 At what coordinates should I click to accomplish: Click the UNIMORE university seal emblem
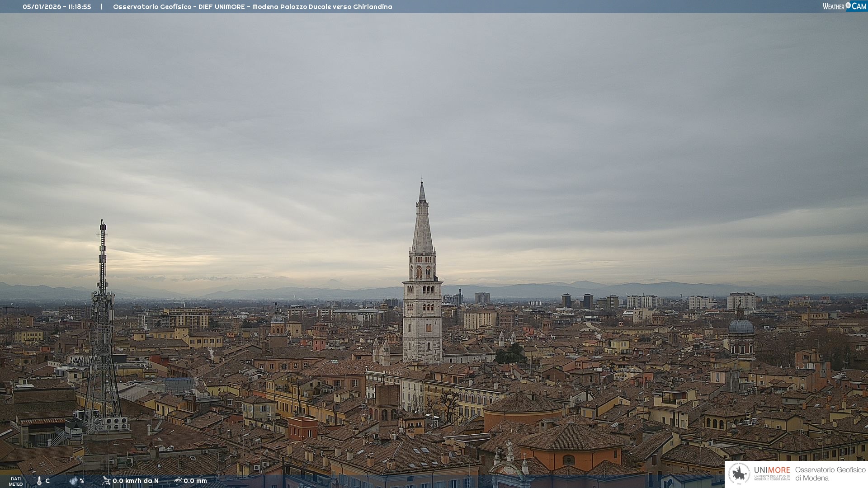[739, 474]
